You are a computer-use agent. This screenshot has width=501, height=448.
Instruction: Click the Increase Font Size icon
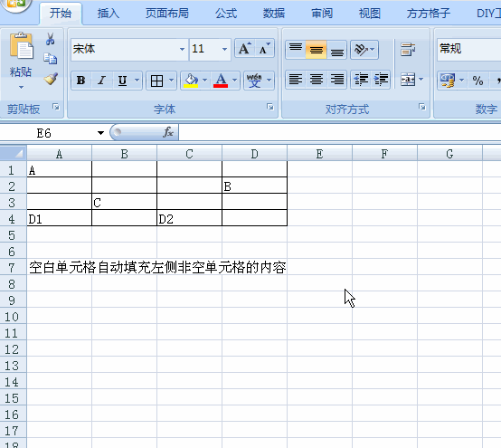click(245, 49)
